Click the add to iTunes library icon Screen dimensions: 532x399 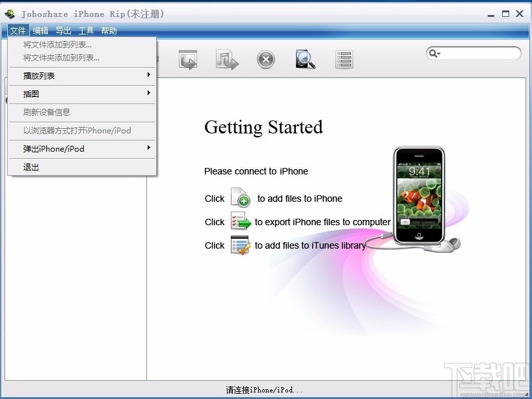[x=241, y=245]
